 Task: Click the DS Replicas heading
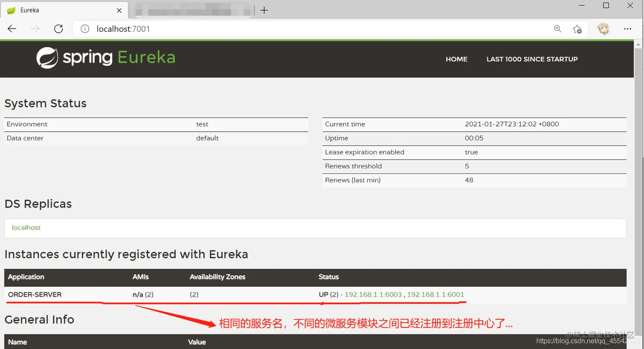[38, 204]
